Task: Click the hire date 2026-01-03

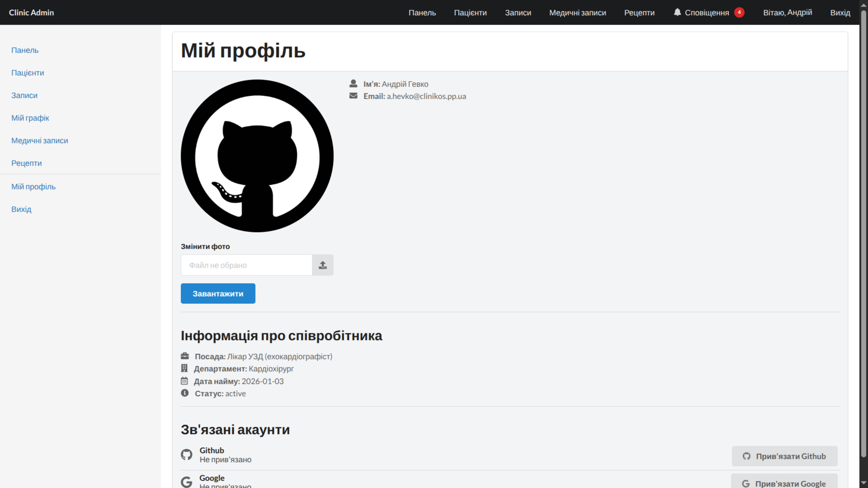Action: click(263, 381)
